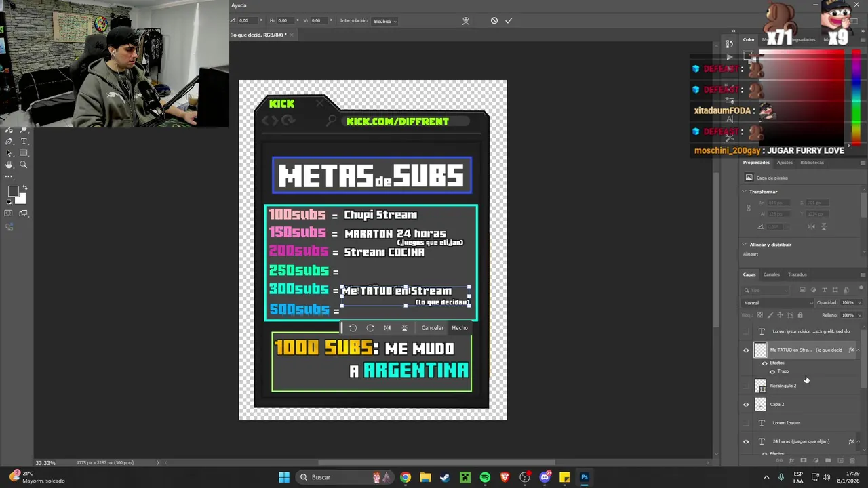Screen dimensions: 868x488
Task: Switch to the Bibliotecas tab
Action: click(812, 163)
